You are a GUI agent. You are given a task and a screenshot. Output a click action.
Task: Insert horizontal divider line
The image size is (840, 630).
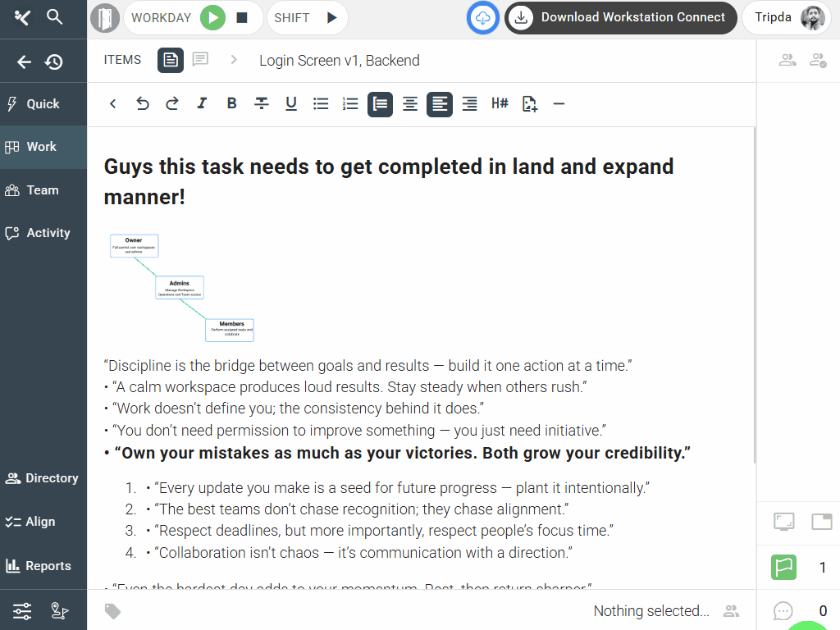click(x=559, y=103)
